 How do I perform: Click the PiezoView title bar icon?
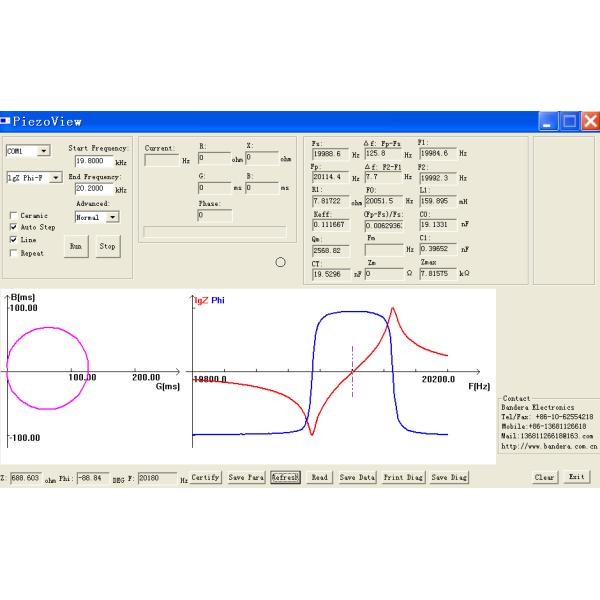pyautogui.click(x=6, y=122)
